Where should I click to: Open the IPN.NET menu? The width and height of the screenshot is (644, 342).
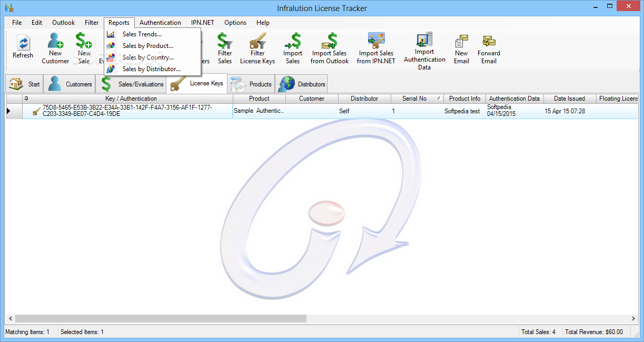[x=203, y=23]
